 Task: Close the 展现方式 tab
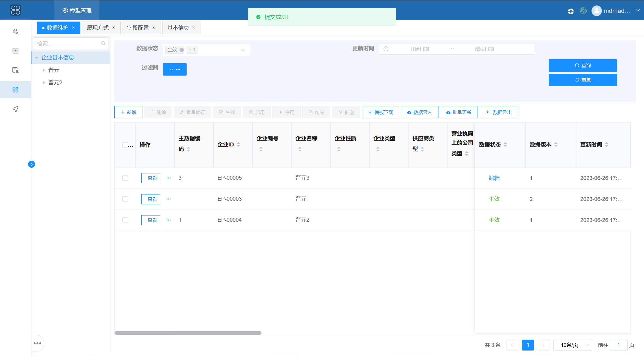click(x=114, y=28)
